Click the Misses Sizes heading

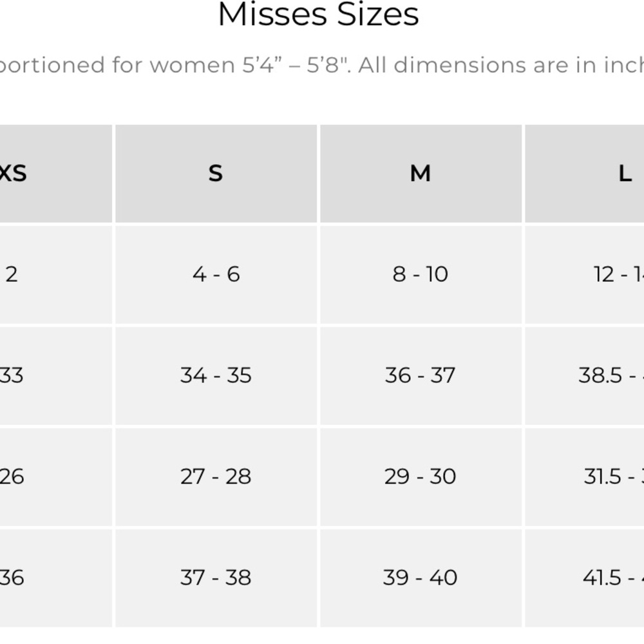(x=318, y=15)
